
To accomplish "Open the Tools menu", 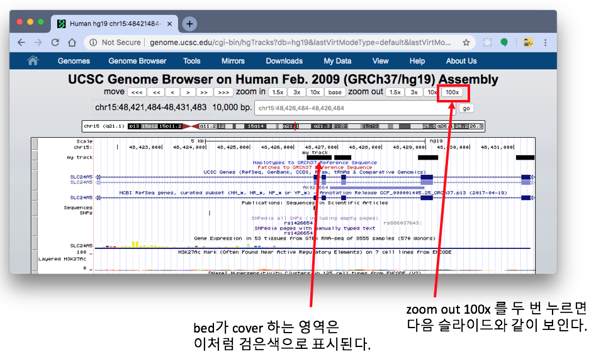I will pos(191,61).
